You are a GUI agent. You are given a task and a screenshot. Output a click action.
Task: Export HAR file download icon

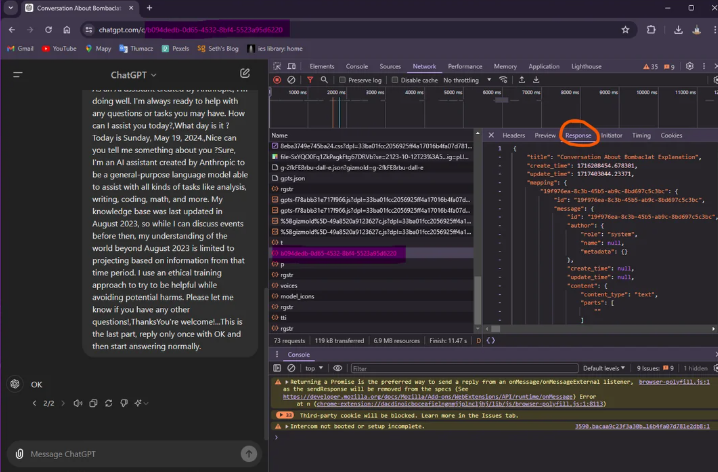pos(536,80)
